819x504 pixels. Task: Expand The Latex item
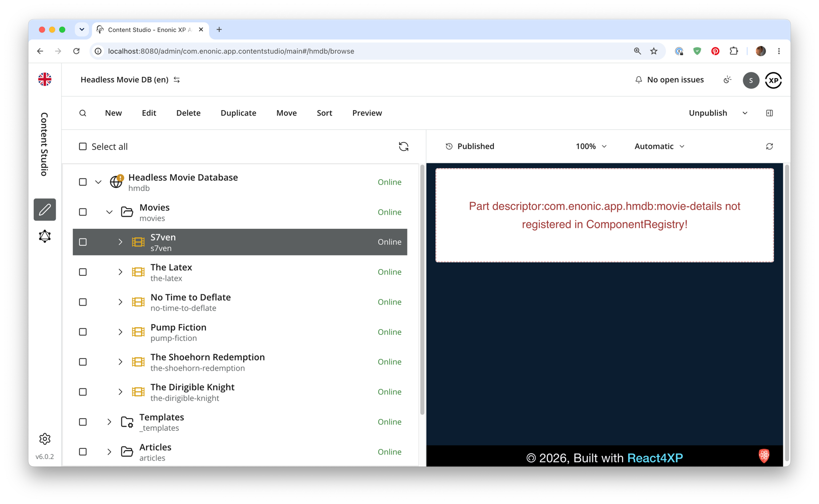(x=120, y=272)
